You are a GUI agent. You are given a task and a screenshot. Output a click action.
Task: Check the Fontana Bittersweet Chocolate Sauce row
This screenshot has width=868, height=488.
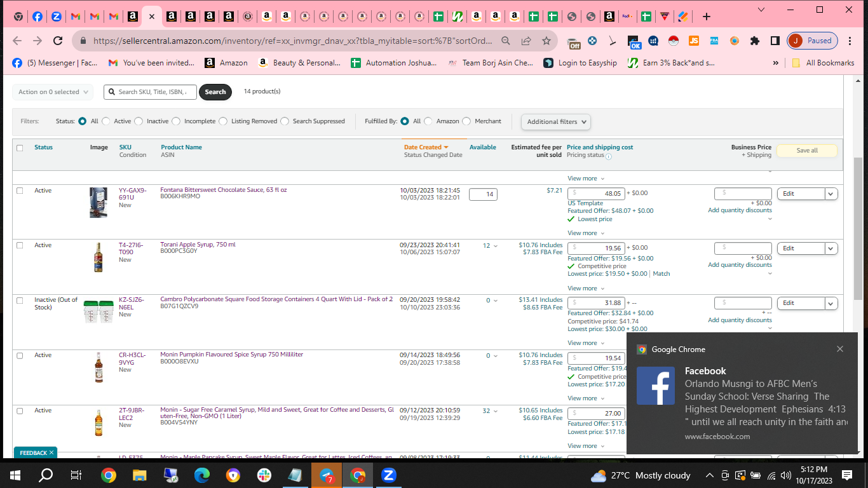coord(20,191)
